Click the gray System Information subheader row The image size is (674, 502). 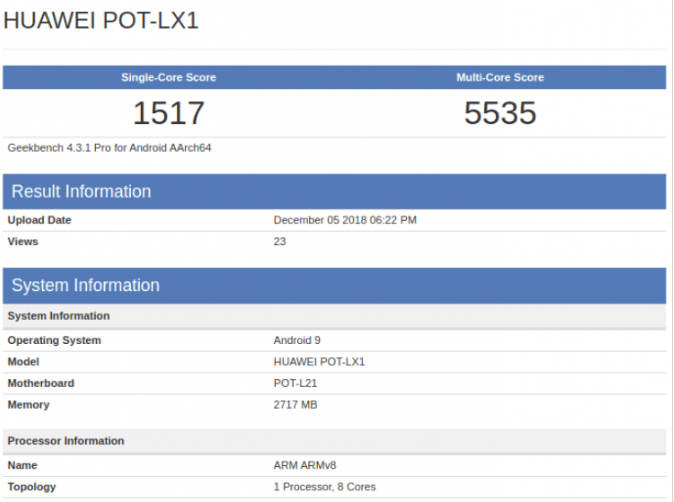coord(334,316)
